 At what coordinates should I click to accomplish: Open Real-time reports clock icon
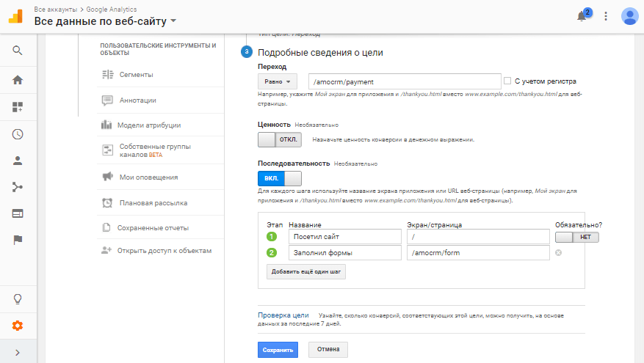pyautogui.click(x=18, y=134)
